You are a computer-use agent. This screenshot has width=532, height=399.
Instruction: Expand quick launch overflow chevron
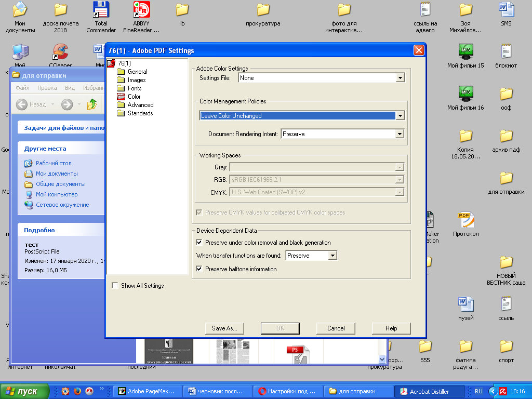tap(101, 389)
